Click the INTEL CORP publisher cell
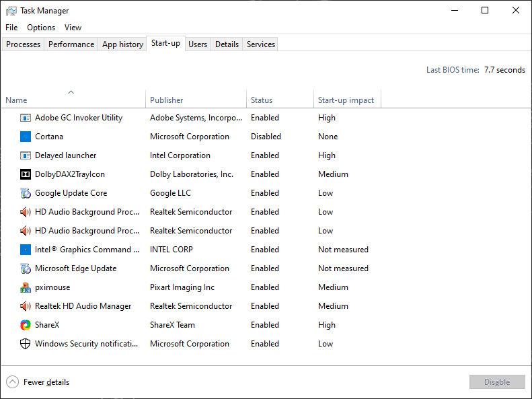The width and height of the screenshot is (532, 399). coord(172,250)
